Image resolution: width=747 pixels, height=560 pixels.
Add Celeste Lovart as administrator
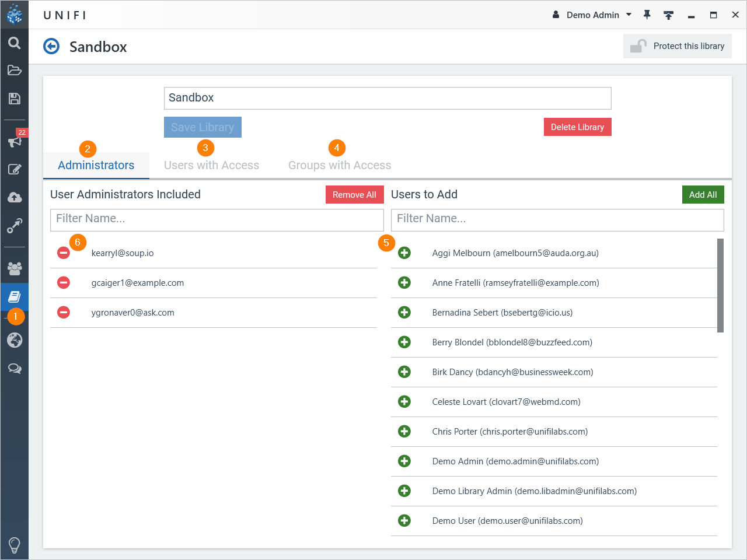click(404, 401)
